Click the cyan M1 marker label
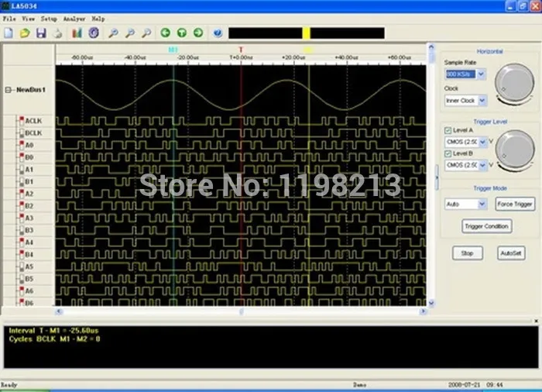The height and width of the screenshot is (392, 542). point(173,50)
